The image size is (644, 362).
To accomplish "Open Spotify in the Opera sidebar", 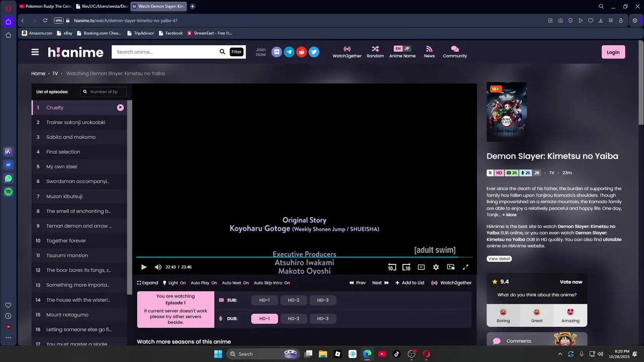I will (9, 192).
